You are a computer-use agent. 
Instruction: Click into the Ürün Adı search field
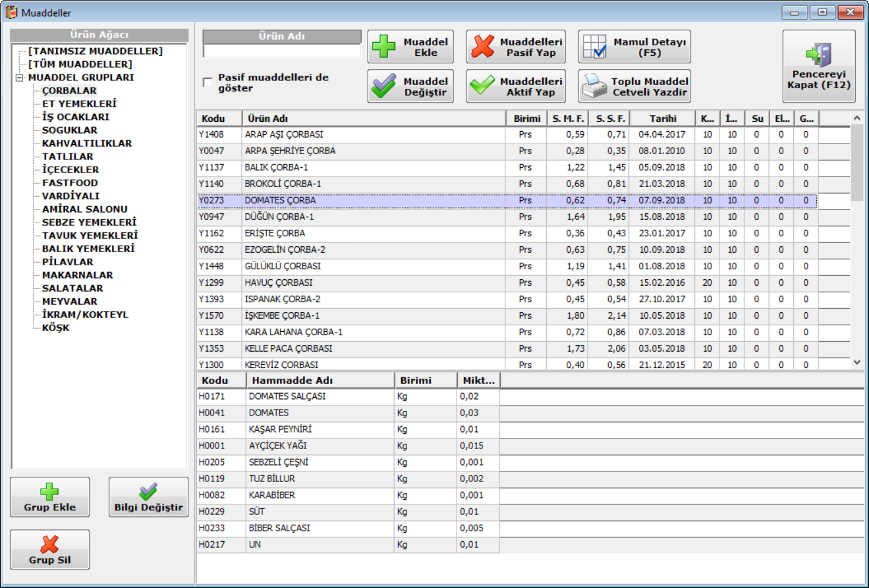pos(281,51)
